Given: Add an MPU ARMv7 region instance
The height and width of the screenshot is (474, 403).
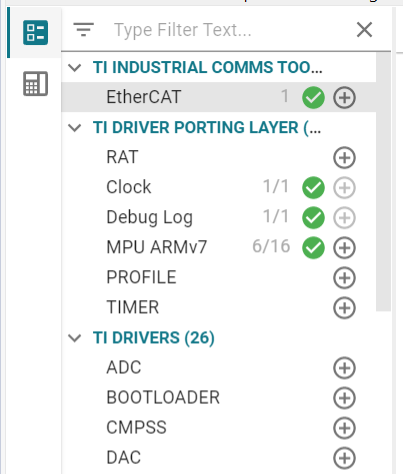Looking at the screenshot, I should [x=344, y=248].
